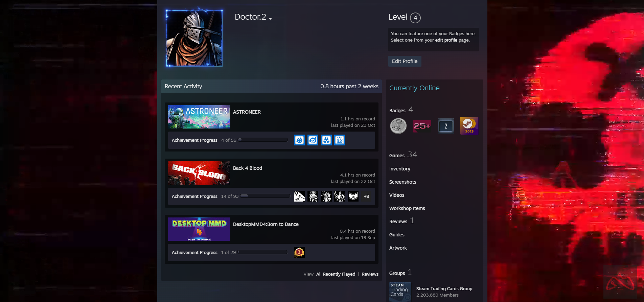Open the Inventory section
Viewport: 644px width, 302px height.
[x=399, y=169]
